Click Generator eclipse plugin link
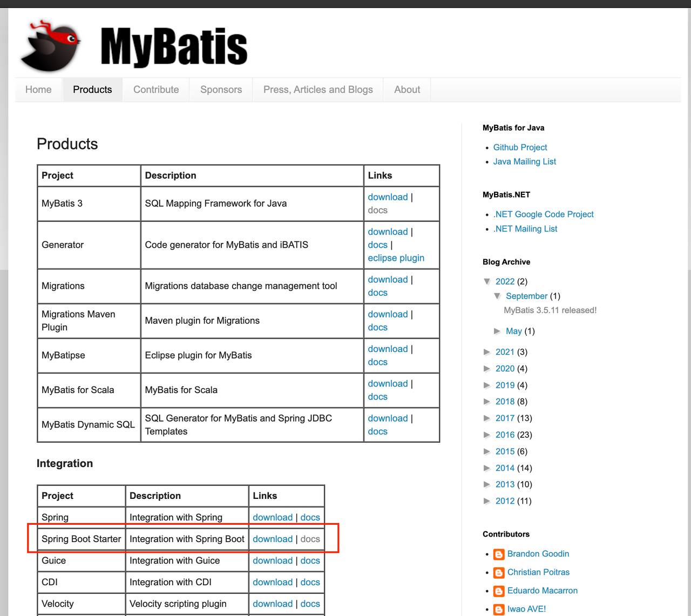Image resolution: width=691 pixels, height=616 pixels. pyautogui.click(x=396, y=258)
